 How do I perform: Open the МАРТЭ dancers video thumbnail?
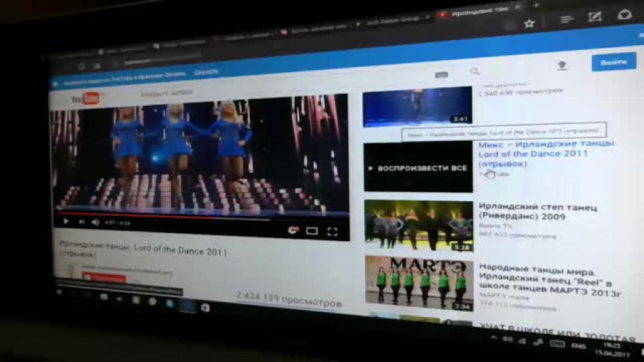pos(419,283)
